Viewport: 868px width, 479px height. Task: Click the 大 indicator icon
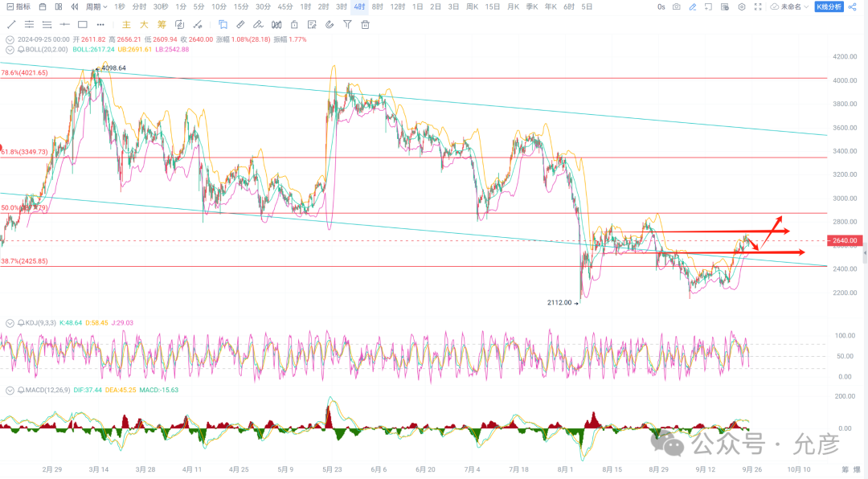pos(144,24)
